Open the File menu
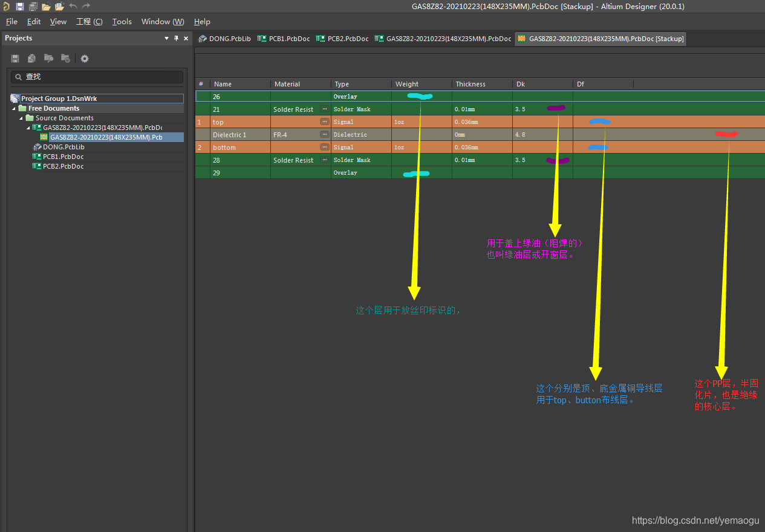Screen dimensions: 765x532 tap(11, 22)
